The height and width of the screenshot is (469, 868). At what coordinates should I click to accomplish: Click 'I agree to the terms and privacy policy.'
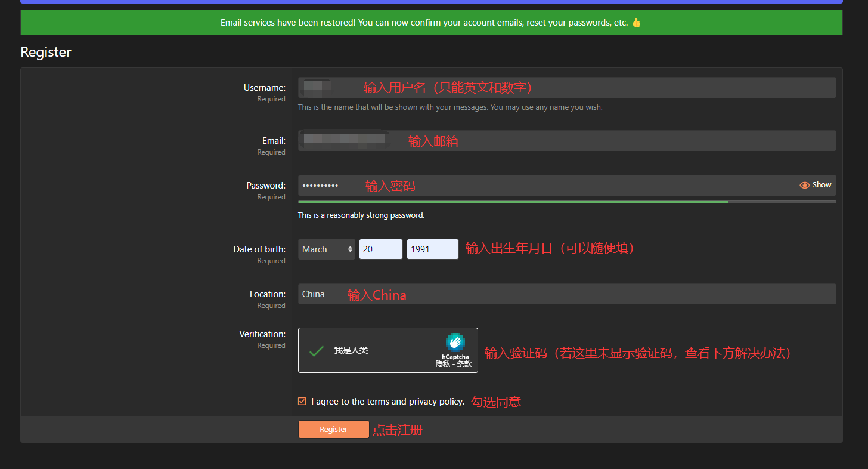click(387, 402)
